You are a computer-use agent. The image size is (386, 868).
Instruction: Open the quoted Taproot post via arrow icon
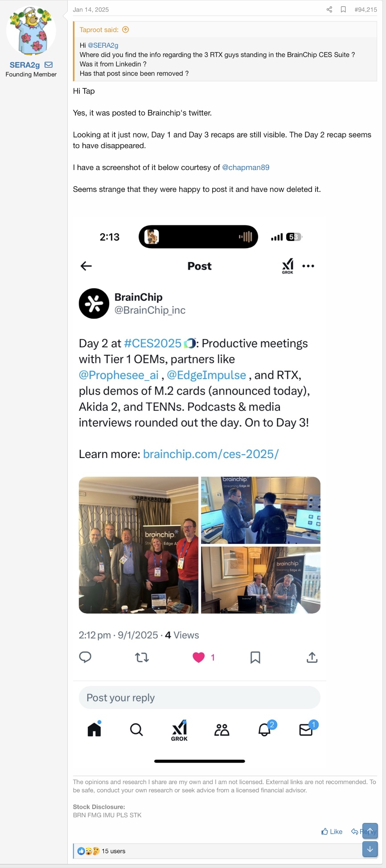pos(126,30)
